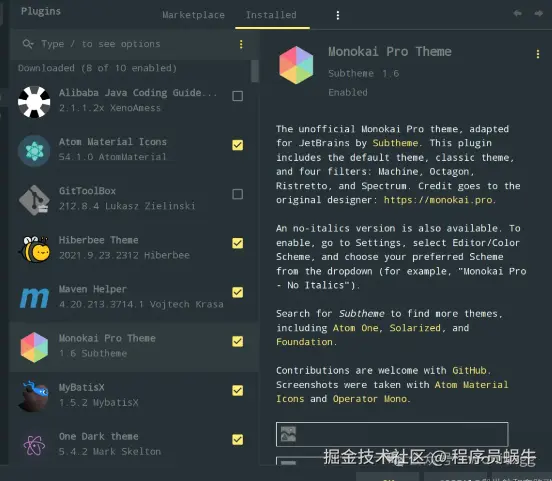552x481 pixels.
Task: Open the Operator Mono link
Action: point(370,399)
